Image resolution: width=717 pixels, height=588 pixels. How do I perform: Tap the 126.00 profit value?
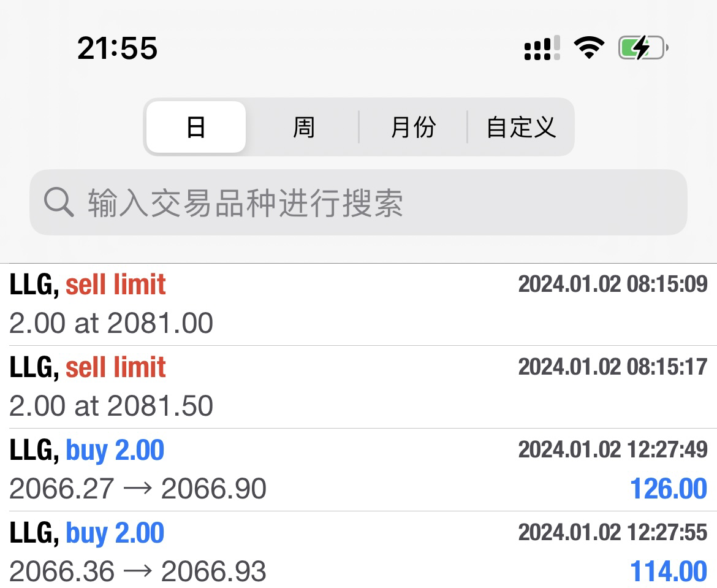(669, 488)
